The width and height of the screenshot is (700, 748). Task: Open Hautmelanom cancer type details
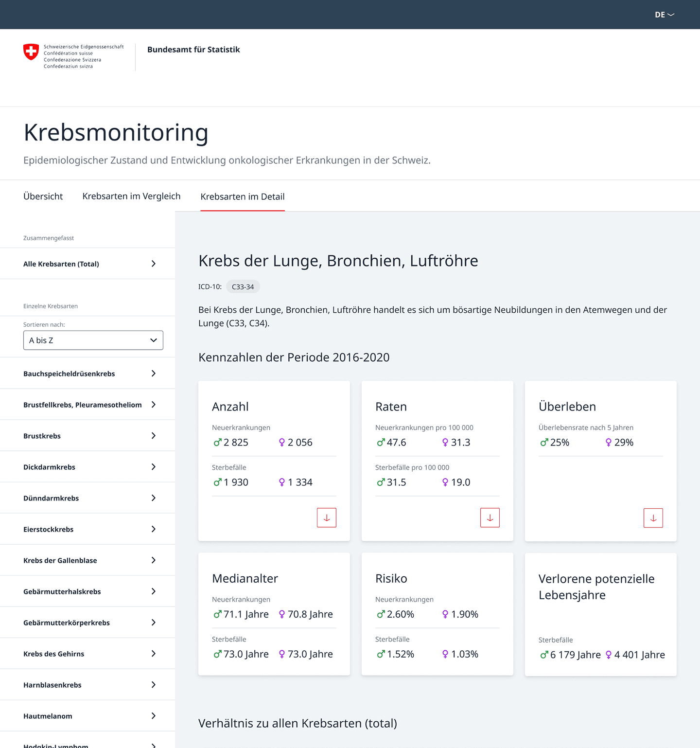tap(48, 716)
